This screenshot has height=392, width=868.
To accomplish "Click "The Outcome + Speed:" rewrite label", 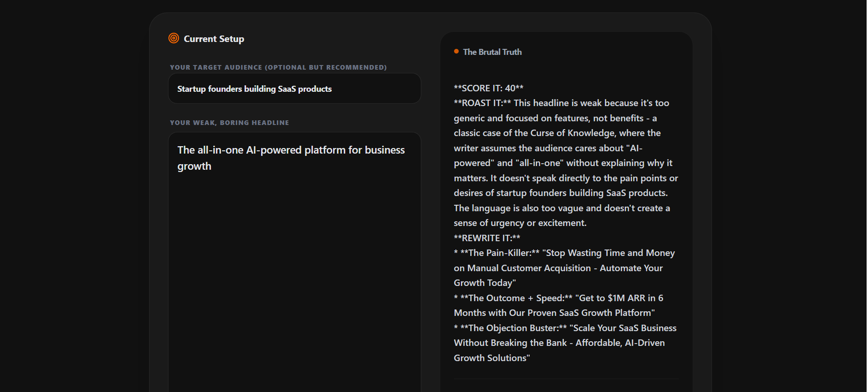I will pos(516,298).
